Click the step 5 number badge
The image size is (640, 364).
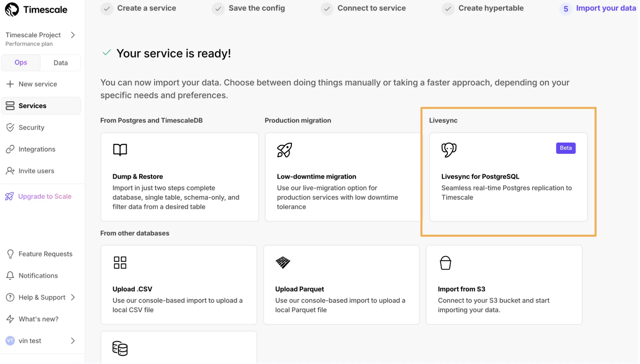click(566, 9)
